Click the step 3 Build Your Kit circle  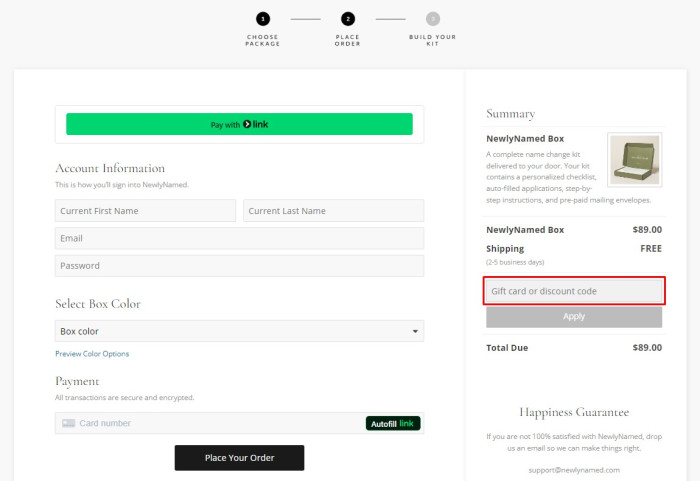(433, 19)
